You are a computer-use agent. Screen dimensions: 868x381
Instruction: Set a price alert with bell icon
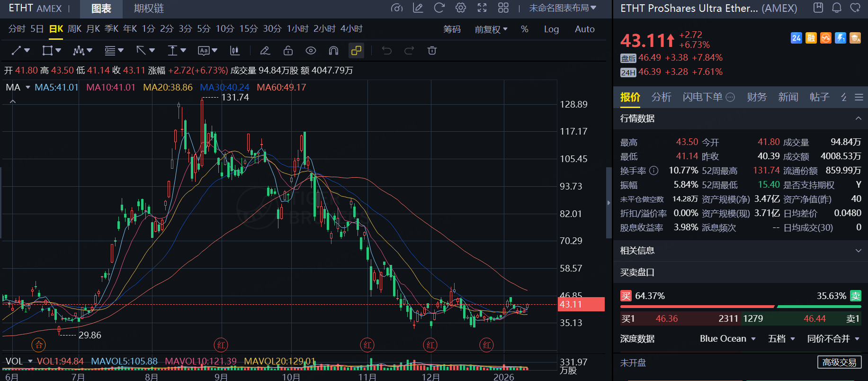837,8
